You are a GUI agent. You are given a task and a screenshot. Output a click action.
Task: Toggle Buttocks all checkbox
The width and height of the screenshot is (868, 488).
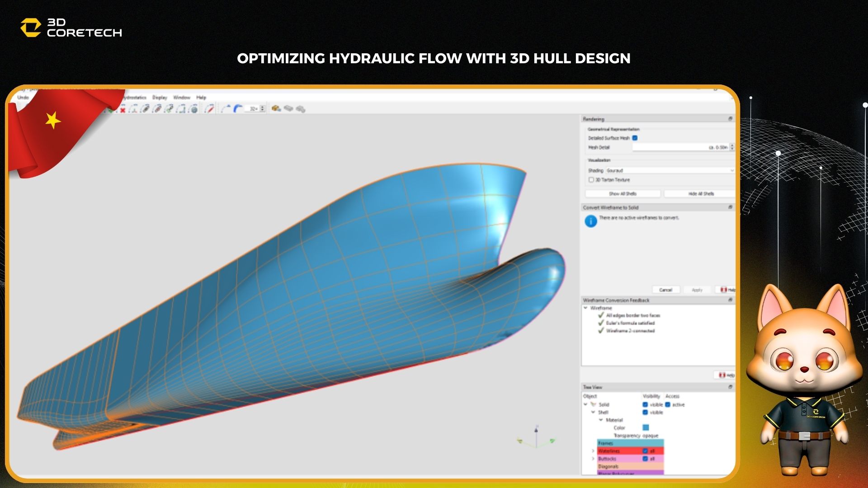point(645,459)
